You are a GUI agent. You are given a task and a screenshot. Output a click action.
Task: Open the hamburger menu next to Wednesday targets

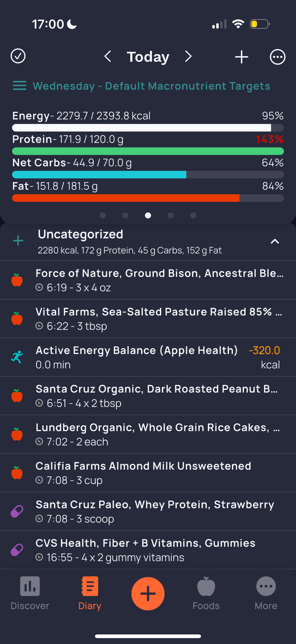[x=19, y=86]
